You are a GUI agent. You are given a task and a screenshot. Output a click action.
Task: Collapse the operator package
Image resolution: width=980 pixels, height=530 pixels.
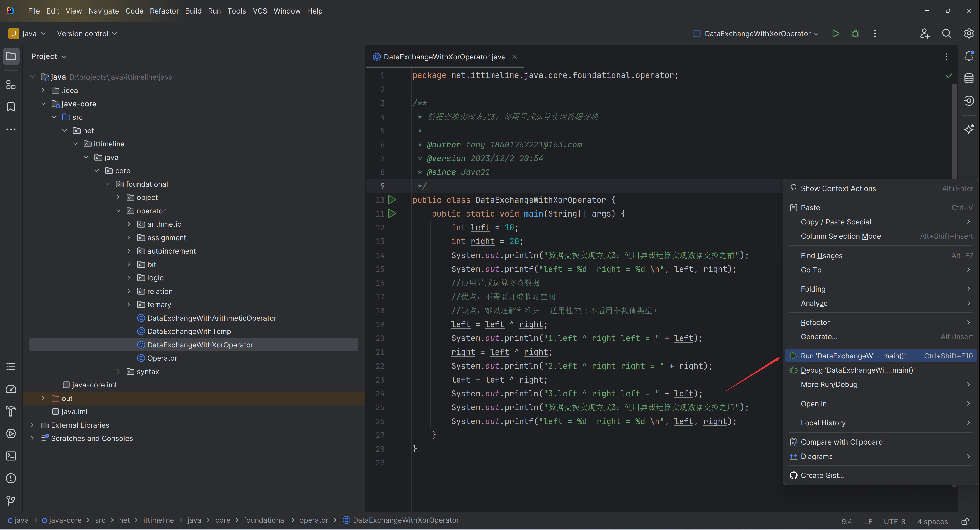coord(118,211)
